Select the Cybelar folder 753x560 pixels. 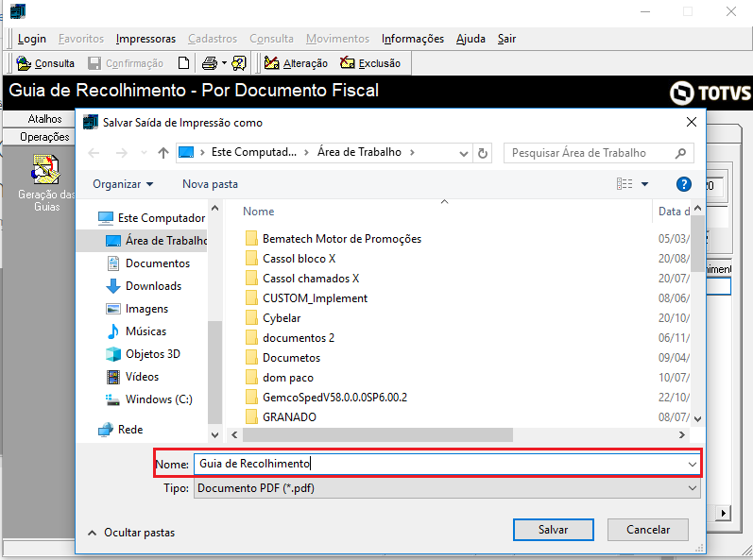tap(273, 318)
